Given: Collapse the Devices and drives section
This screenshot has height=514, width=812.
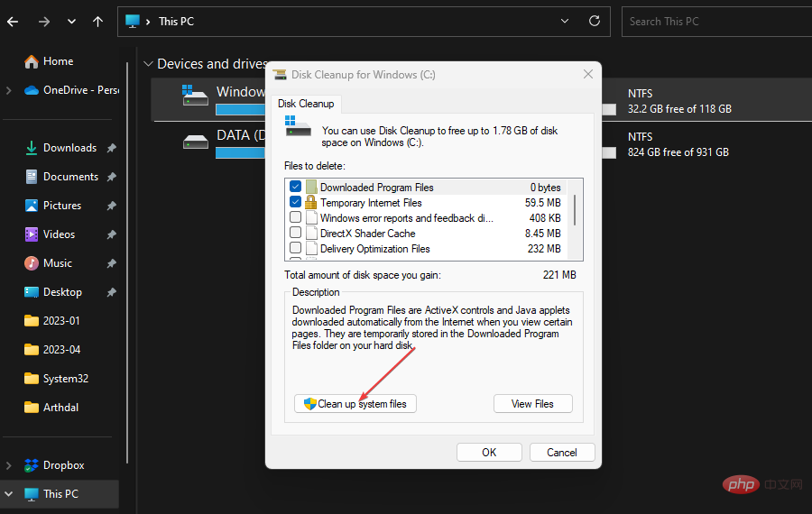Looking at the screenshot, I should click(148, 64).
